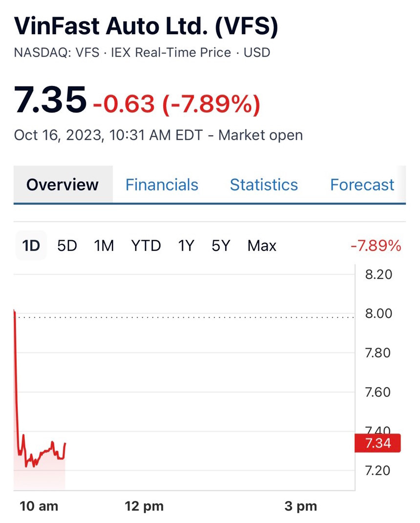Click the -0.63 (-7.89%) price change
The width and height of the screenshot is (420, 523).
tap(176, 103)
